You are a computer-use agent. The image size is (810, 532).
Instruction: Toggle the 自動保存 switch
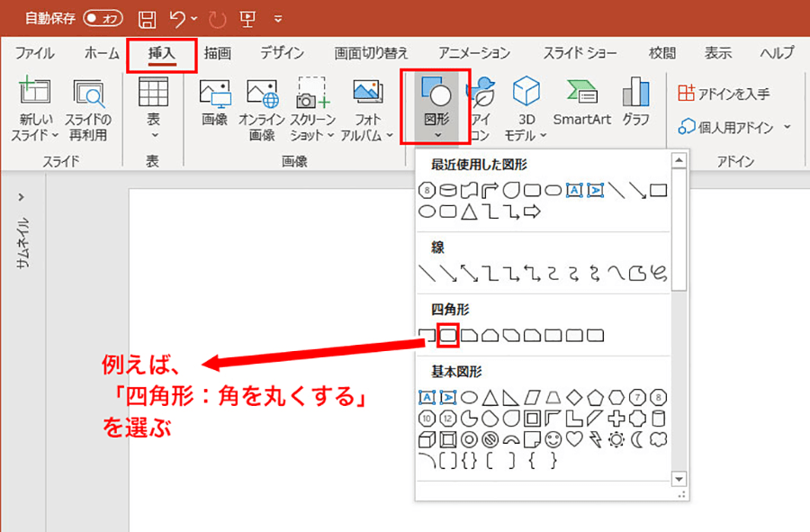[x=103, y=18]
